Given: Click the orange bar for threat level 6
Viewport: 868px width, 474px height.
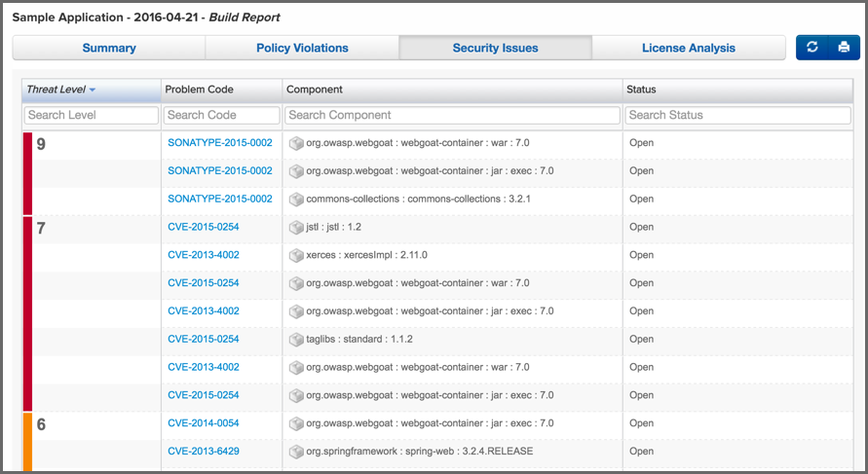Looking at the screenshot, I should pyautogui.click(x=27, y=441).
